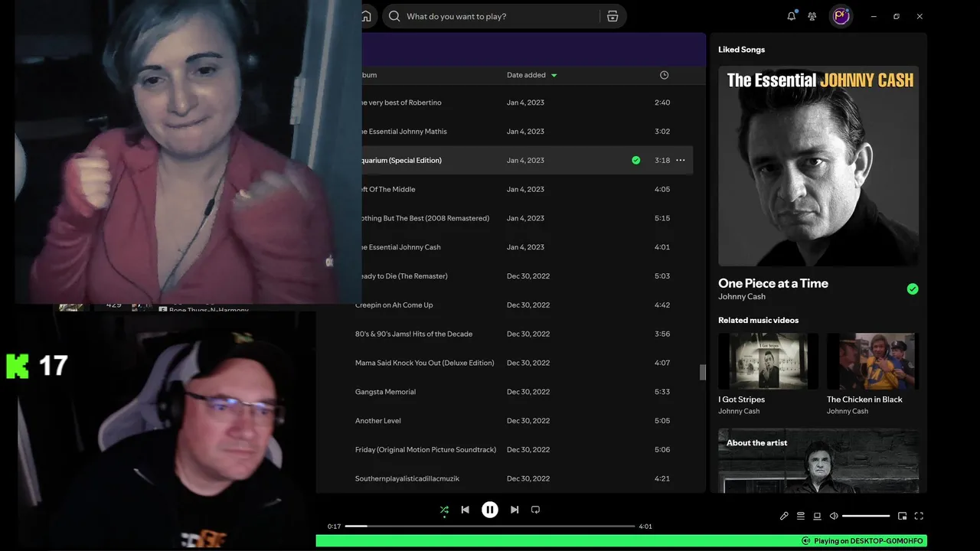Open Friend Activity icon

[812, 16]
